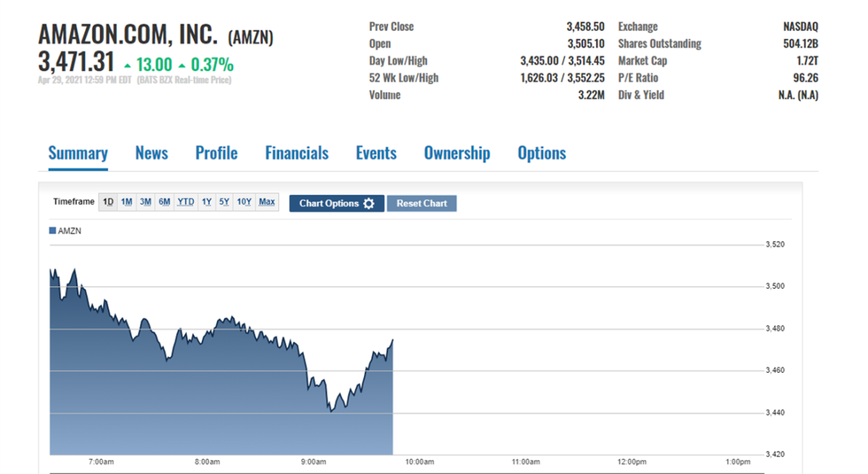Click the 52 Wk Low/High value
The image size is (868, 474).
click(563, 77)
